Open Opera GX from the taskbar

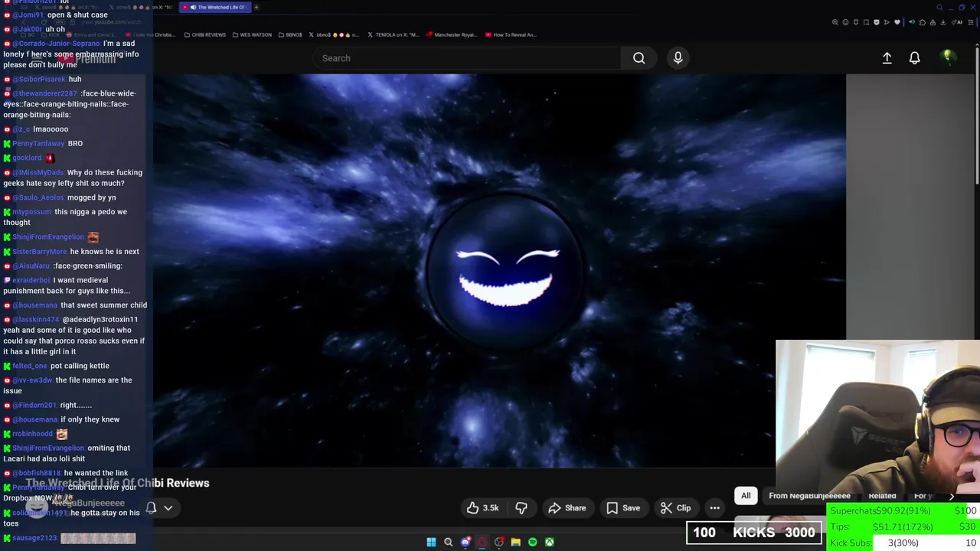482,542
